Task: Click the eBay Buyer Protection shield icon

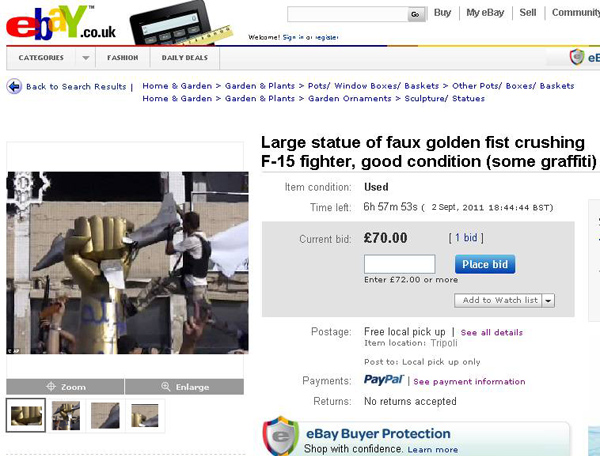Action: [x=280, y=436]
